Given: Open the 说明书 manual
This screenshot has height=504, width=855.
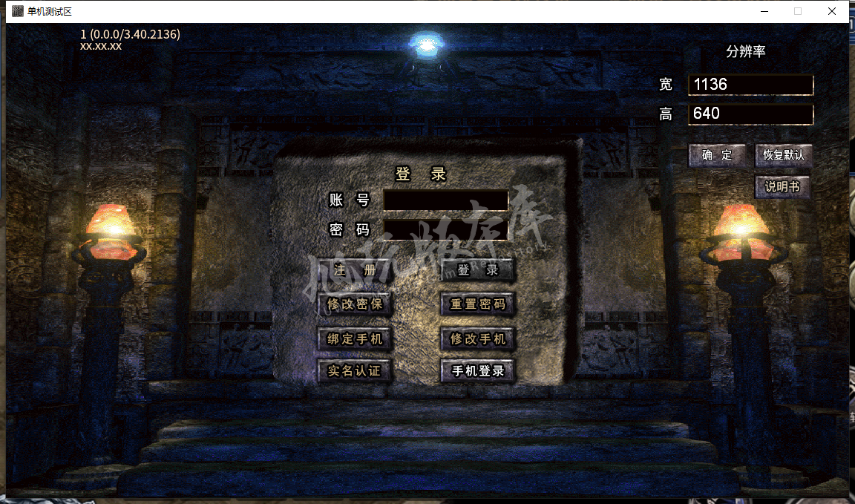Looking at the screenshot, I should [782, 187].
